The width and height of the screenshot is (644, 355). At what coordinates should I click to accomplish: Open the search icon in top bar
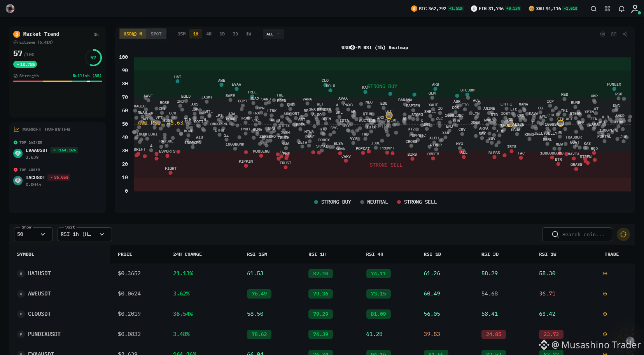593,9
